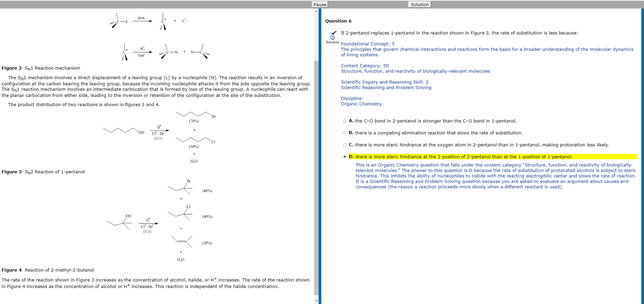Click the blue divider between passage and question
Viewport: 644px width, 304px height.
(320, 154)
